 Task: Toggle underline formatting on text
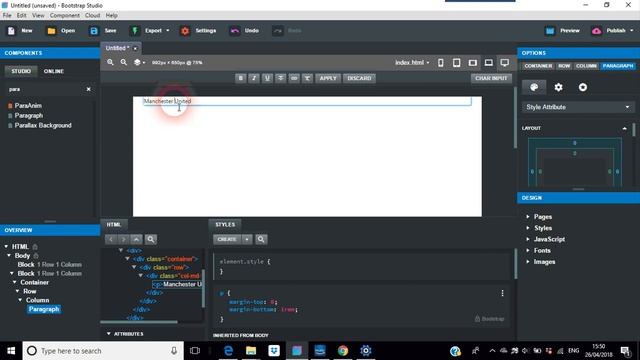(x=267, y=78)
